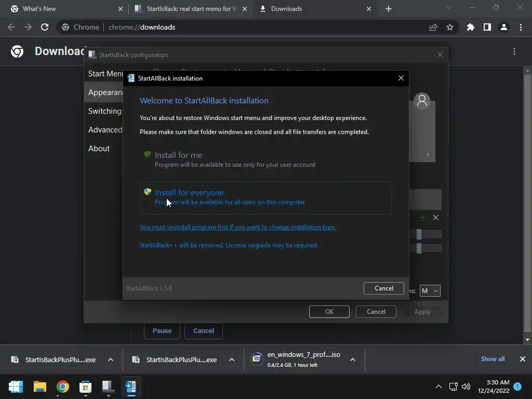Switch to Downloads browser tab
This screenshot has height=399, width=532.
point(314,9)
